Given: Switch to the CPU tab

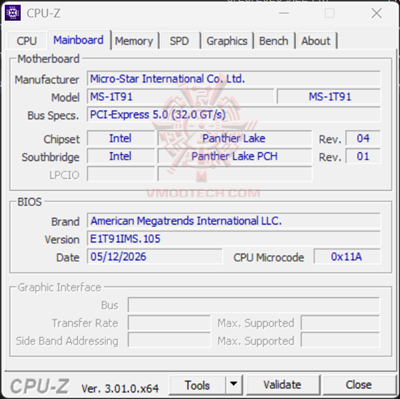Looking at the screenshot, I should pyautogui.click(x=26, y=41).
